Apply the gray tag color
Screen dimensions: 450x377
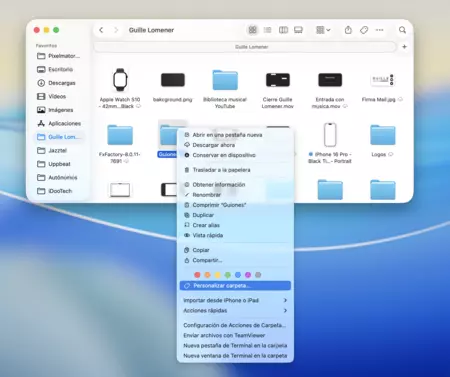coord(258,275)
